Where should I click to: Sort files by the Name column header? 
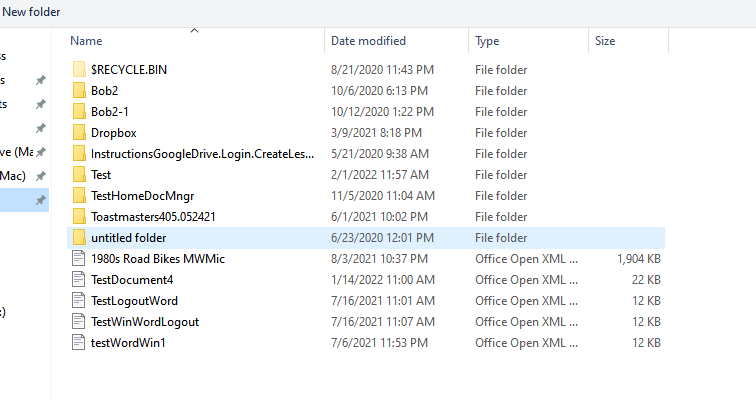click(x=87, y=41)
